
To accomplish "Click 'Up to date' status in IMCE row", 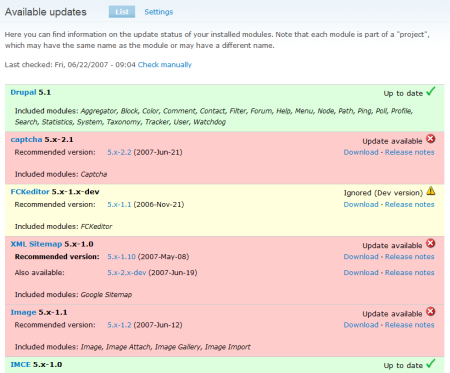I will click(x=403, y=366).
